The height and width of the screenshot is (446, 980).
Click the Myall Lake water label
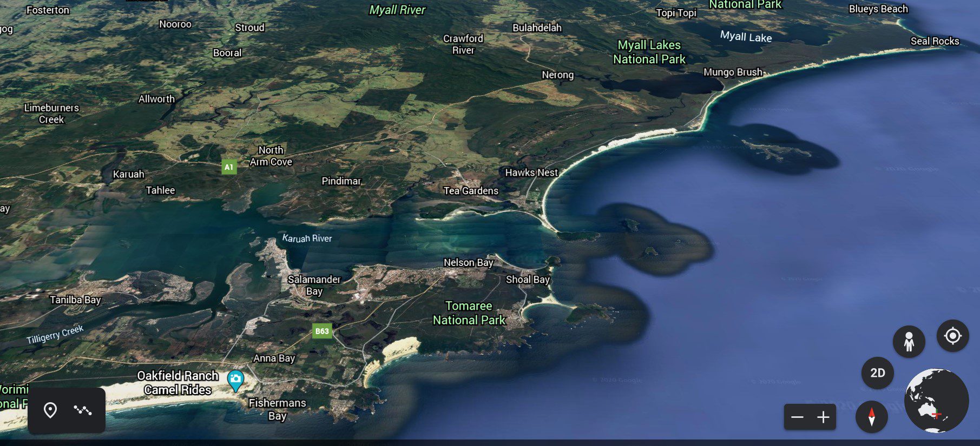pyautogui.click(x=746, y=36)
